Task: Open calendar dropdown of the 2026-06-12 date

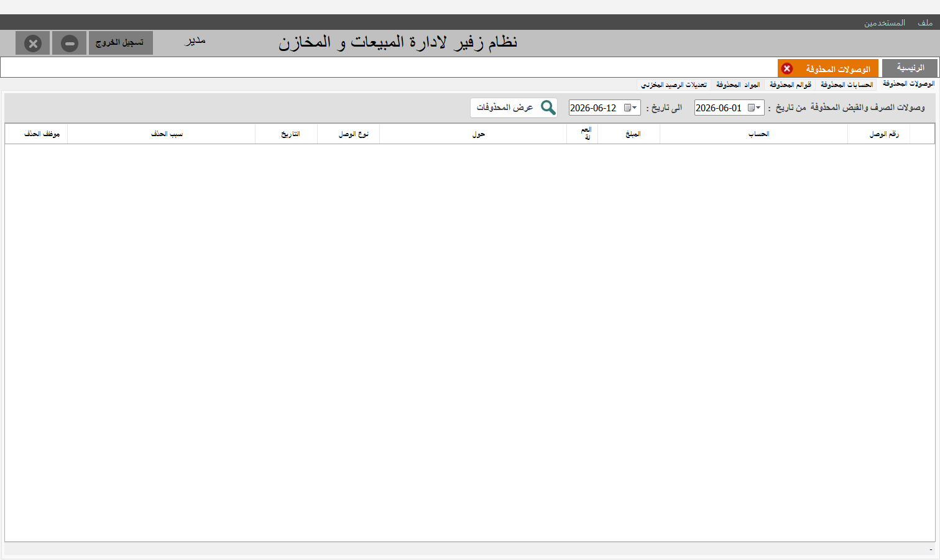Action: (630, 108)
